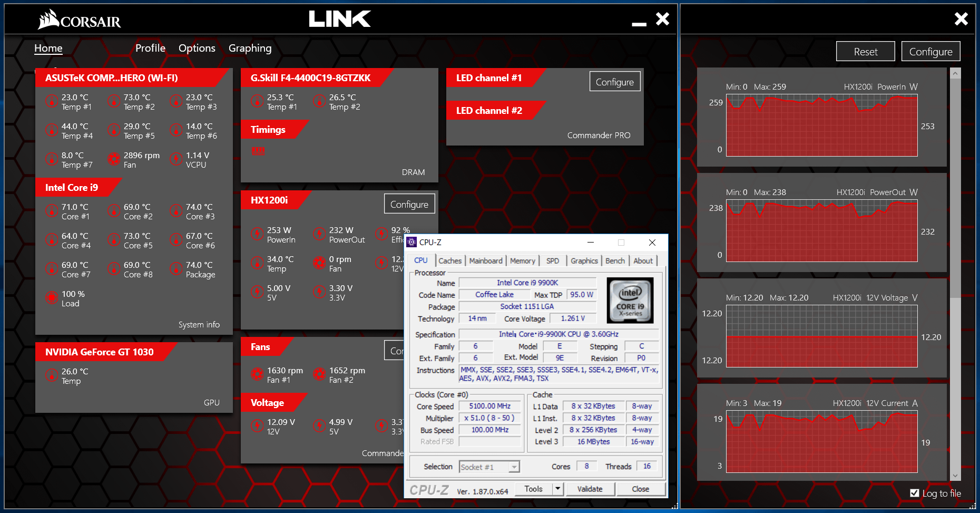Click the HX1200i 3.30 V icon
This screenshot has height=513, width=980.
click(319, 292)
